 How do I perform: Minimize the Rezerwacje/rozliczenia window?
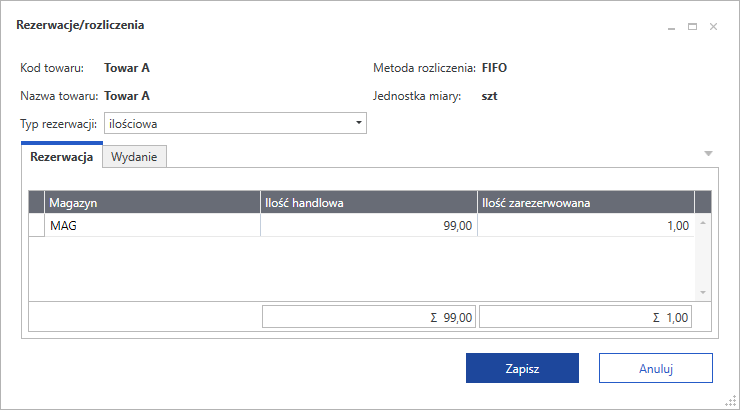(x=672, y=27)
